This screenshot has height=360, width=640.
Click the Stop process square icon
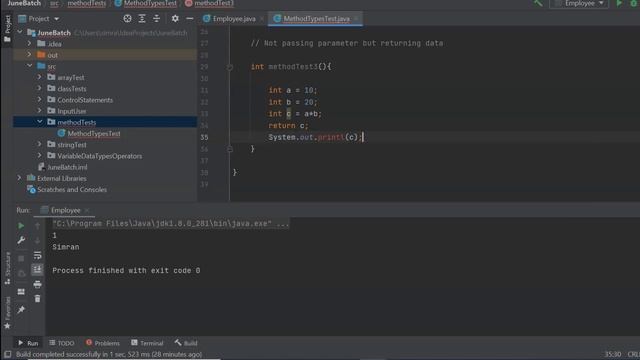click(x=21, y=258)
